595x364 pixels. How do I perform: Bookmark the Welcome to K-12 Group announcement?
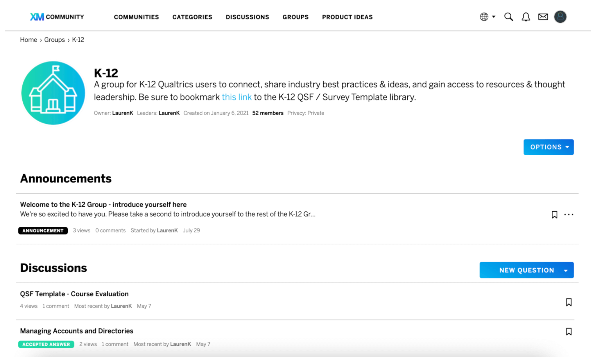click(554, 215)
